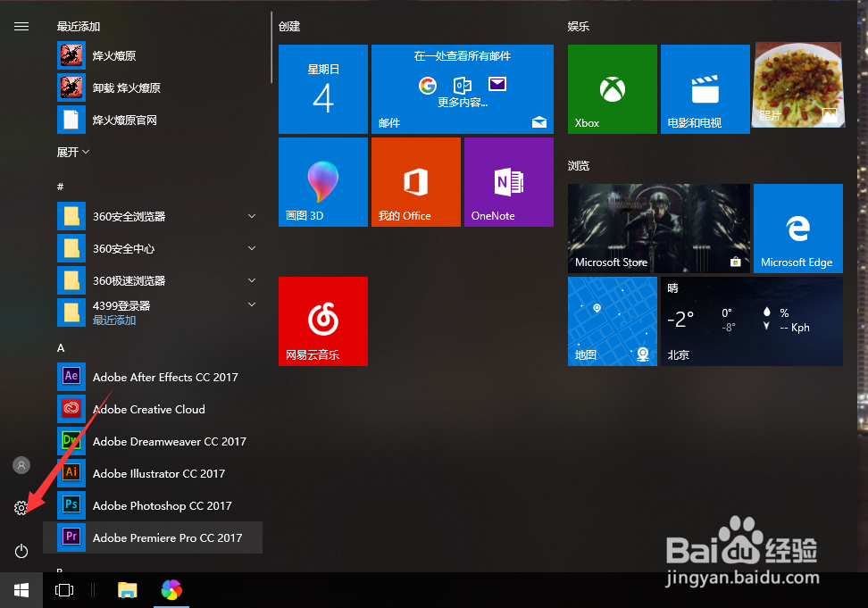Expand the 360安全浏览器 folder
868x608 pixels.
pyautogui.click(x=152, y=216)
